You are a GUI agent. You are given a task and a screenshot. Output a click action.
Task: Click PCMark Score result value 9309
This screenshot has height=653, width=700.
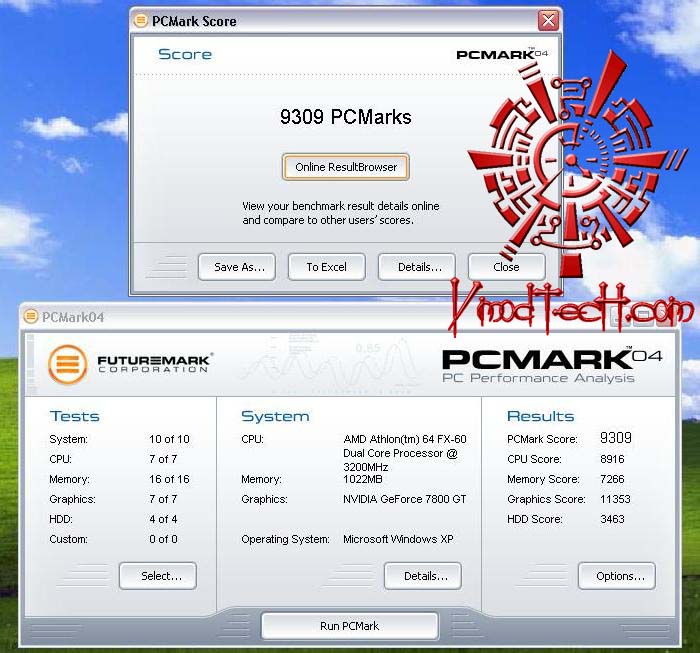616,438
